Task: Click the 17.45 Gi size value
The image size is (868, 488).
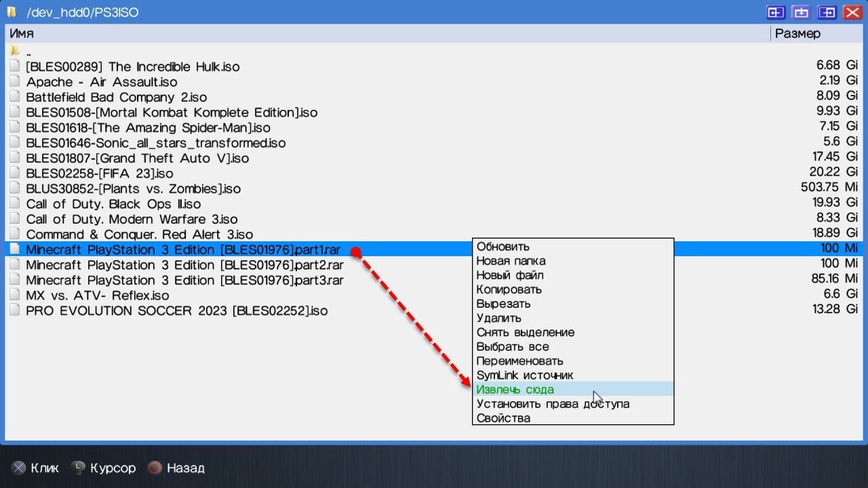Action: pos(835,157)
